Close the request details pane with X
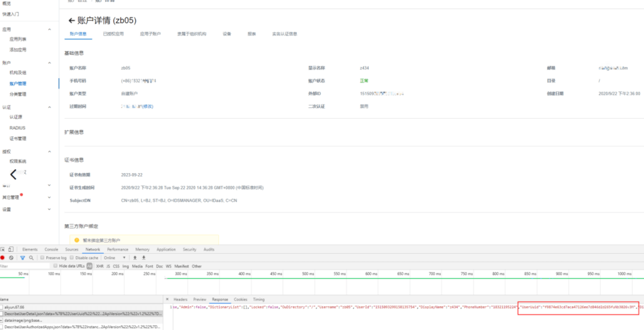Image resolution: width=644 pixels, height=330 pixels. [x=167, y=299]
